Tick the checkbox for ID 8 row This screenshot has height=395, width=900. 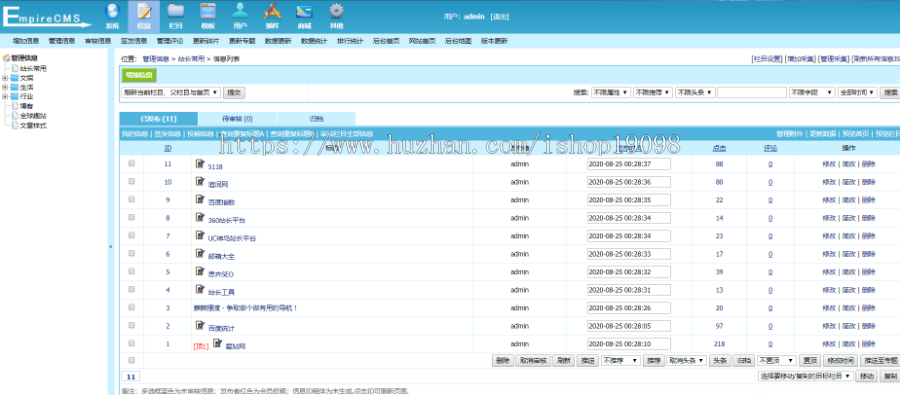tap(131, 218)
